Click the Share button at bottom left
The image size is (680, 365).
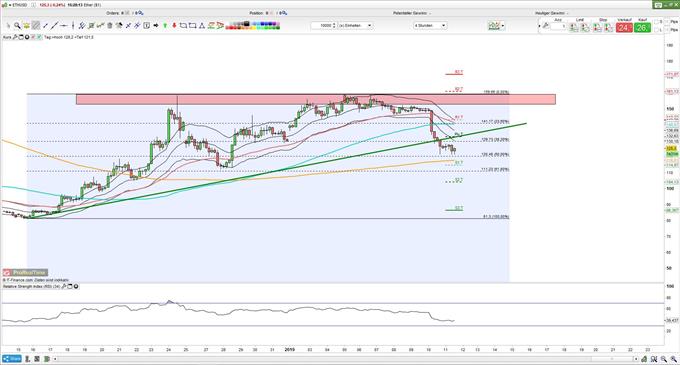pyautogui.click(x=12, y=359)
